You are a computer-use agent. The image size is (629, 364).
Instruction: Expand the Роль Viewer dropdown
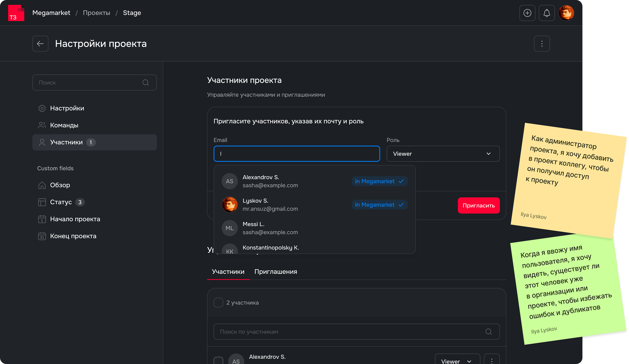tap(443, 154)
